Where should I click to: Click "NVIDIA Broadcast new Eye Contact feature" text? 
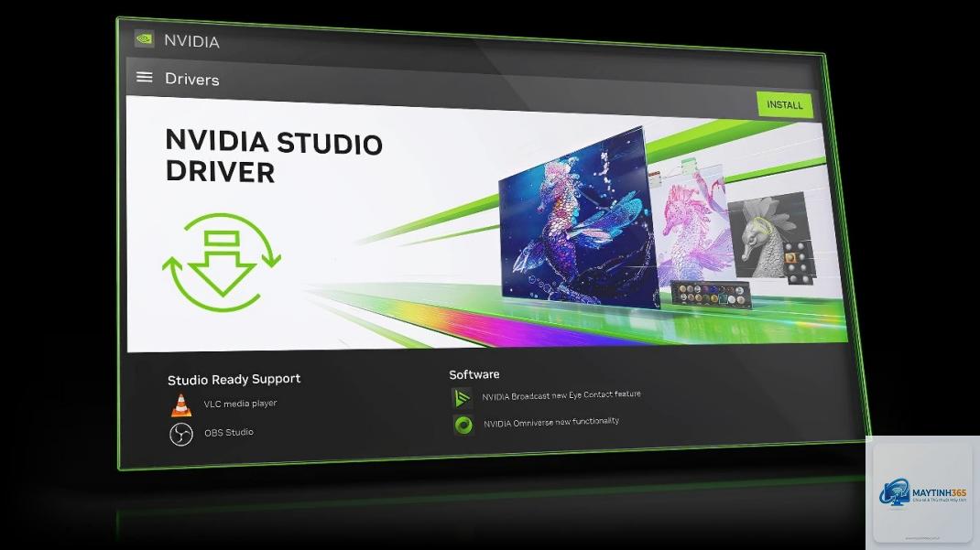click(x=561, y=395)
